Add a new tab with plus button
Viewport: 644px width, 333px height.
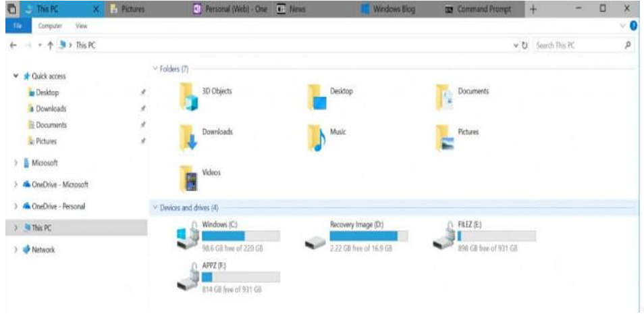(x=533, y=9)
